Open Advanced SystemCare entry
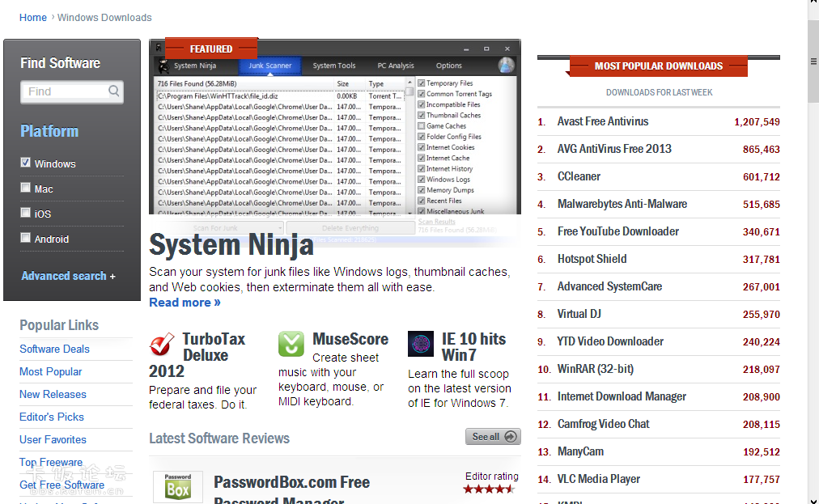The width and height of the screenshot is (819, 504). 609,286
